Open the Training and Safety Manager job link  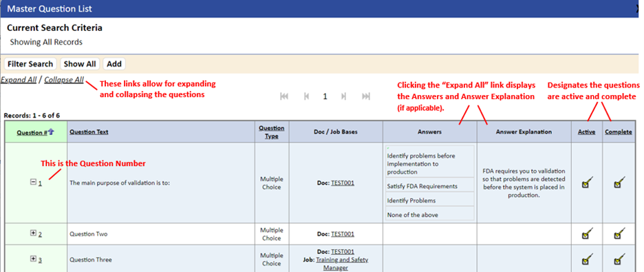[342, 264]
